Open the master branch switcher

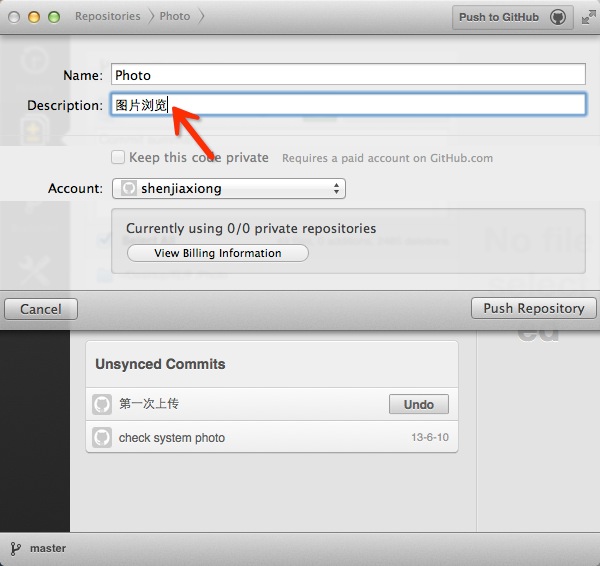pos(48,548)
